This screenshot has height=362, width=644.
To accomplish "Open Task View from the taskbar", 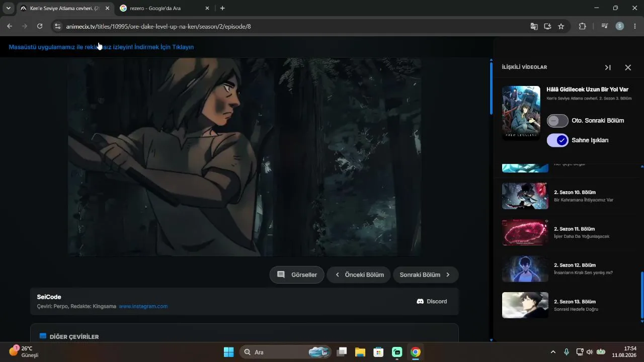I will tap(342, 352).
